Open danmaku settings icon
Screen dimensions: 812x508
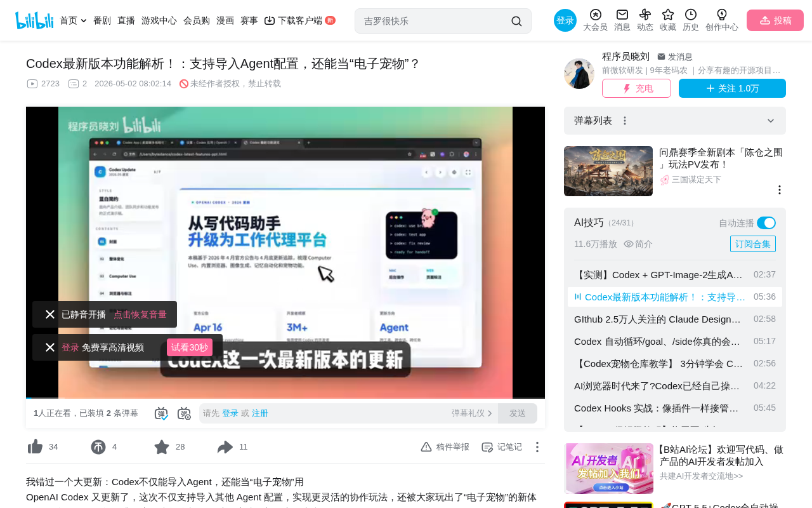coord(184,413)
